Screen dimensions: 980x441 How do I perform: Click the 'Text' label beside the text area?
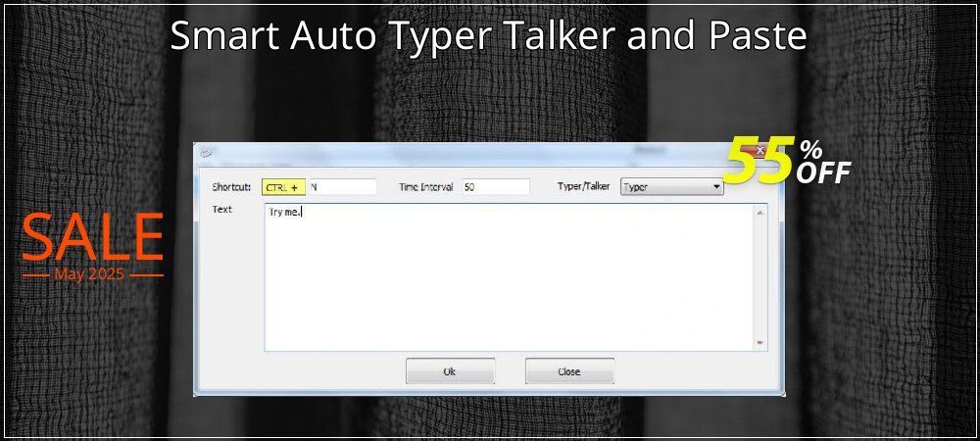coord(221,210)
